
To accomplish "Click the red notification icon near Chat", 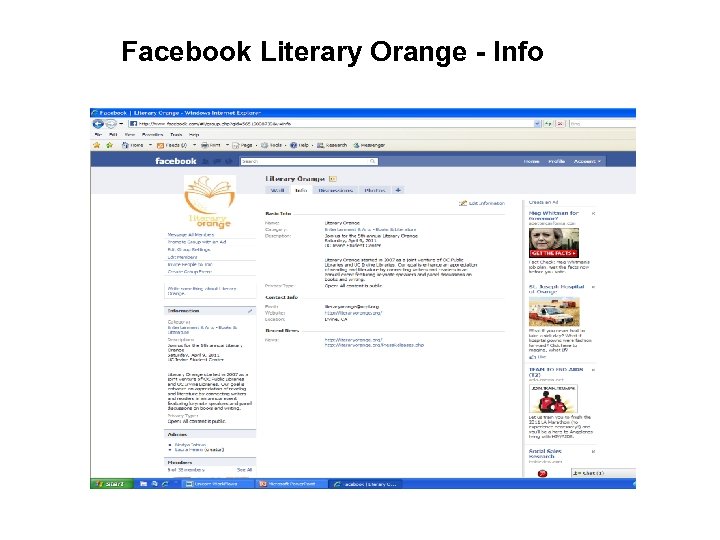I will tap(542, 473).
